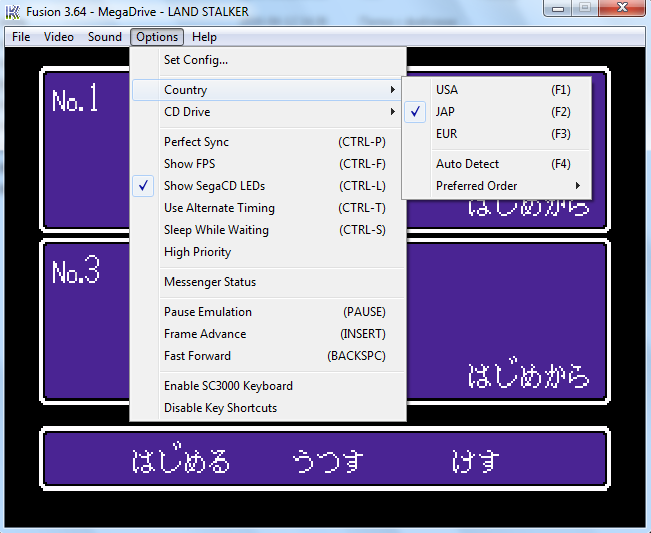
Task: Enable Use Alternate Timing
Action: click(x=268, y=208)
